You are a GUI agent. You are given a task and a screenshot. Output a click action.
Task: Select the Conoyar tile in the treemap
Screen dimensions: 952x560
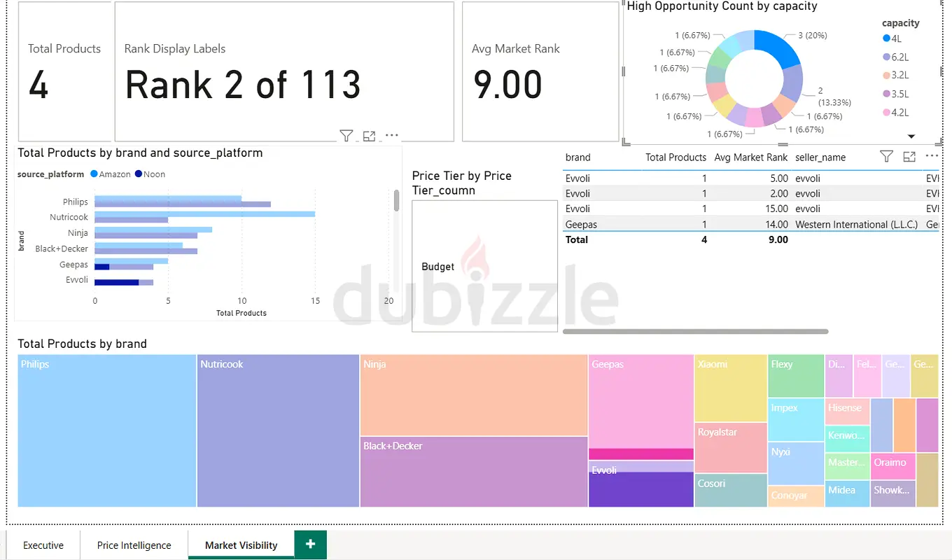[796, 496]
